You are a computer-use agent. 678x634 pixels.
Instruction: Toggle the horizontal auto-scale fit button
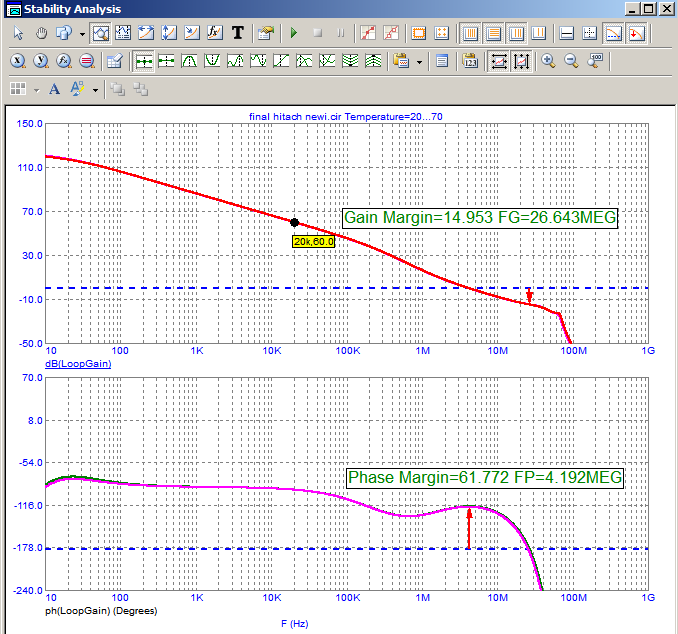tap(499, 61)
